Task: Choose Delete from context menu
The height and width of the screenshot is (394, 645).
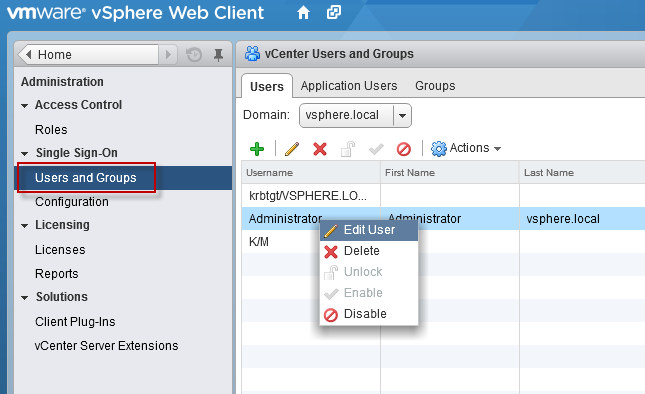Action: (x=369, y=251)
